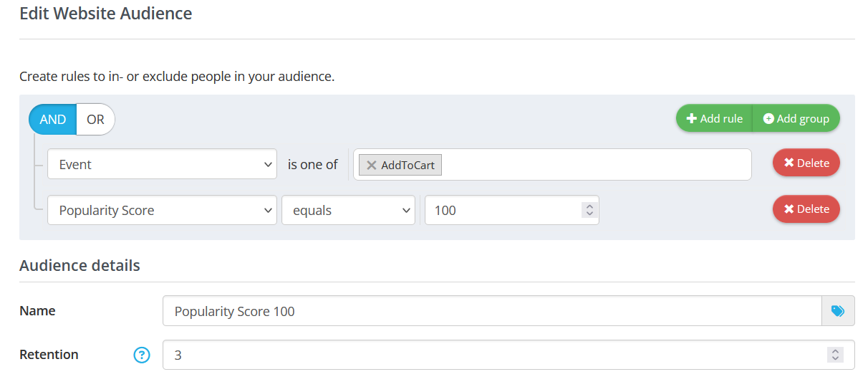The image size is (868, 387).
Task: Click the 'Edit Website Audience' heading
Action: click(x=105, y=13)
